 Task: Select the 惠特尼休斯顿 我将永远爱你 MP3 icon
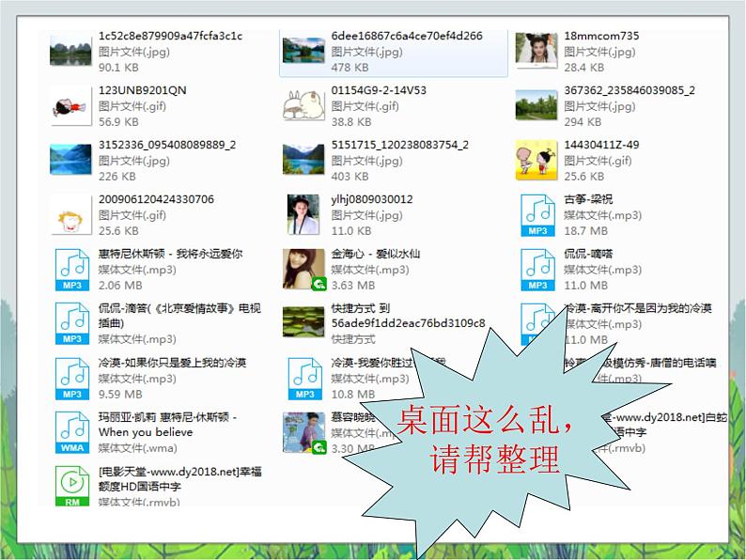pos(71,270)
